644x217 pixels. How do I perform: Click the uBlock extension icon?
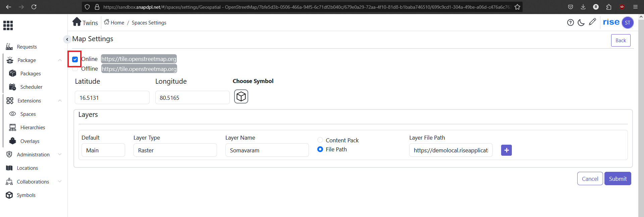coord(622,7)
